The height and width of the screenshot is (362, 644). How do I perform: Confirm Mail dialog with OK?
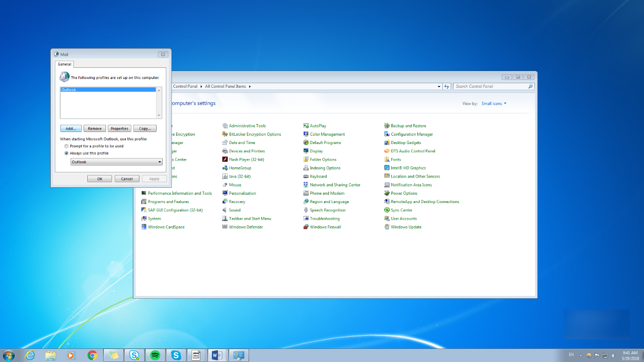(x=99, y=179)
